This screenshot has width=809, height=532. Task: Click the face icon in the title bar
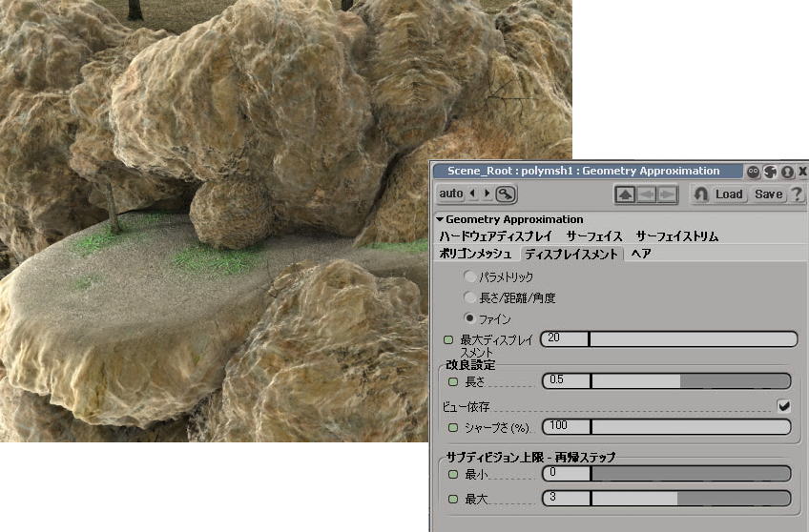coord(754,172)
